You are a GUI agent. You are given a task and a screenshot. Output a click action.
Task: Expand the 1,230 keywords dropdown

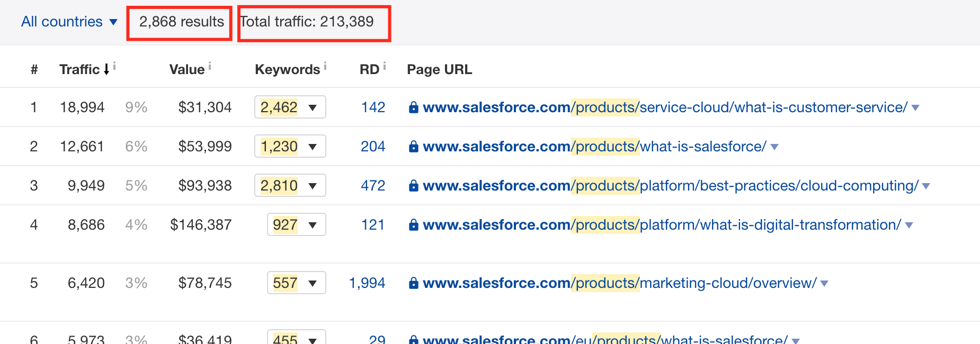(290, 147)
